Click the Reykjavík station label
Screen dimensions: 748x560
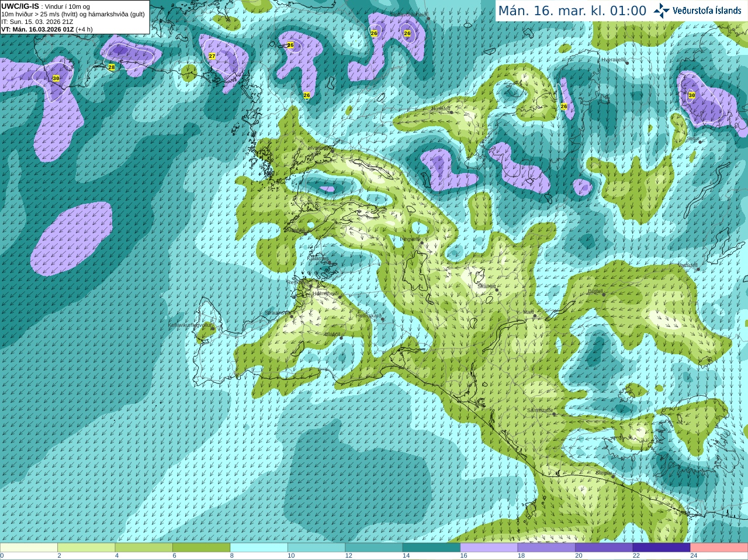click(297, 282)
